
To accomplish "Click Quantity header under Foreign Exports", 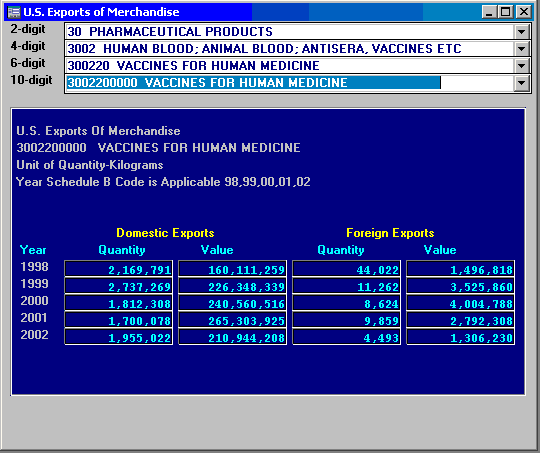I will (341, 250).
